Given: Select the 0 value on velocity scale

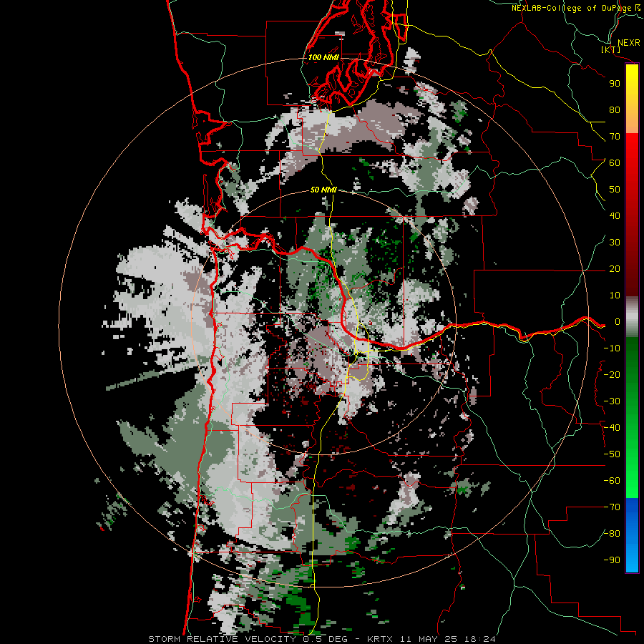Looking at the screenshot, I should point(618,322).
